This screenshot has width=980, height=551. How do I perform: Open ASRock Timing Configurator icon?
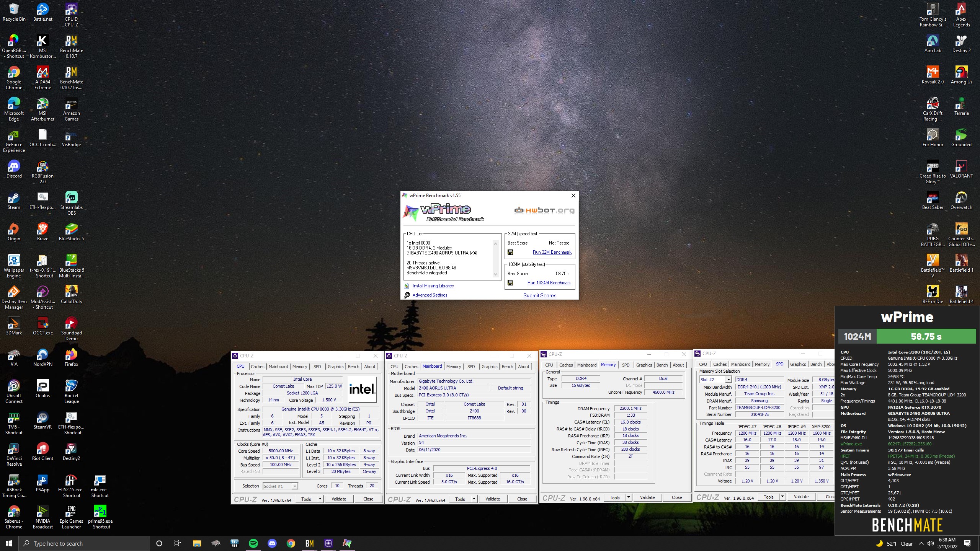pos(14,486)
